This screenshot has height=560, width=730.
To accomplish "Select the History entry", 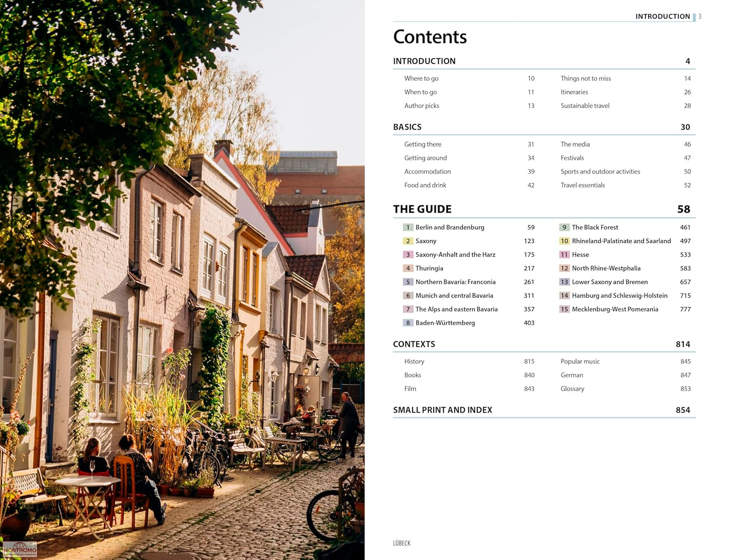I will (414, 361).
